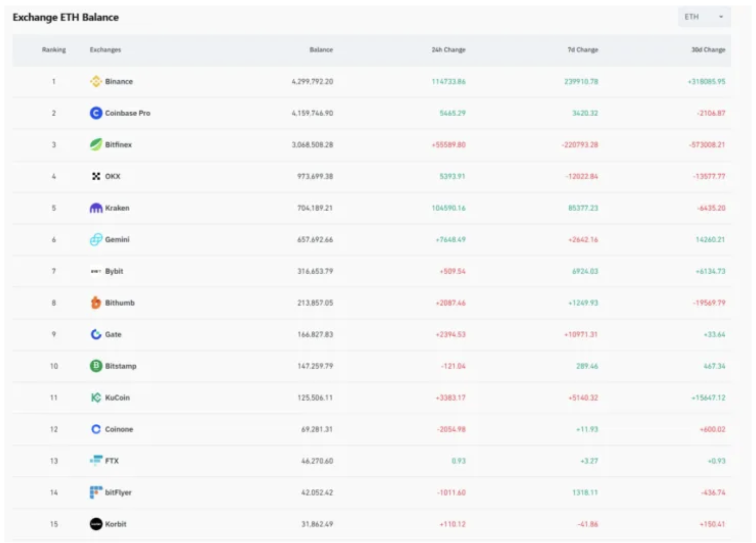This screenshot has width=756, height=543.
Task: Click Bithumb 30d change -19569.79
Action: pyautogui.click(x=709, y=303)
